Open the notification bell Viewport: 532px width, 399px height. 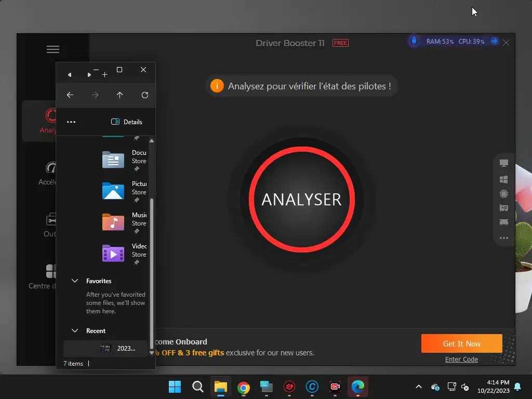coord(518,387)
